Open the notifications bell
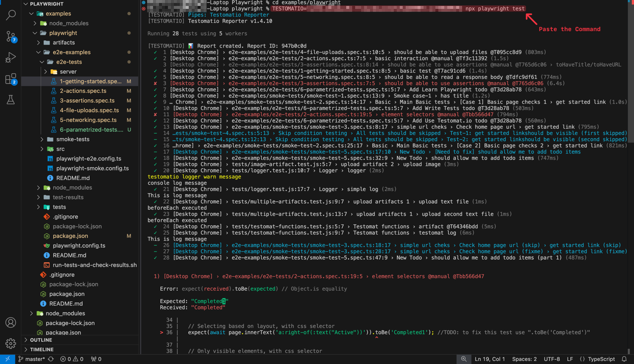634x364 pixels. [624, 359]
